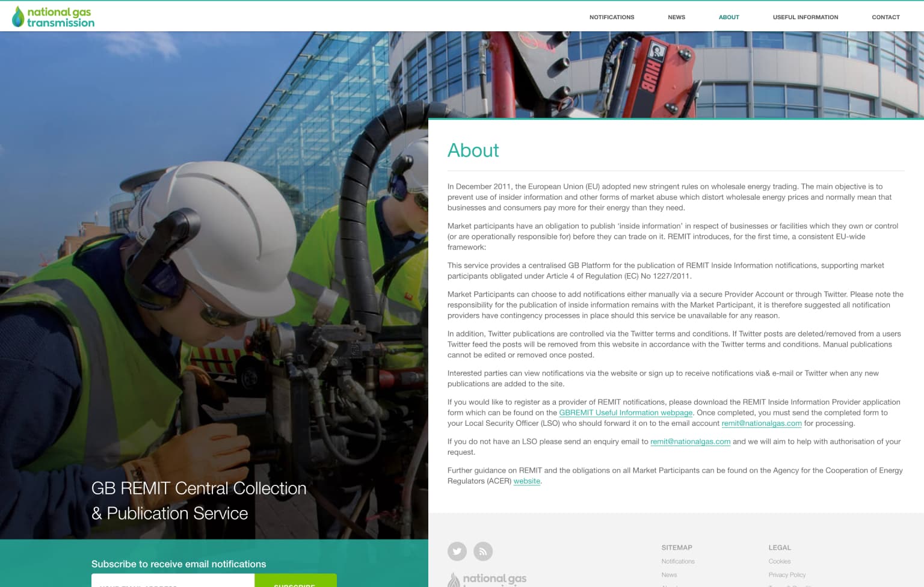Image resolution: width=924 pixels, height=587 pixels.
Task: Click the GB REMIT hero heading area
Action: pyautogui.click(x=199, y=500)
